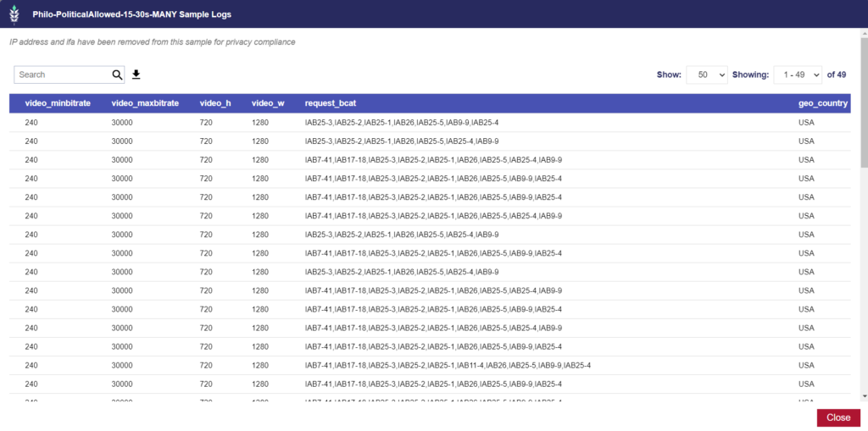Open the Showing 1 - 49 range dropdown

(798, 75)
